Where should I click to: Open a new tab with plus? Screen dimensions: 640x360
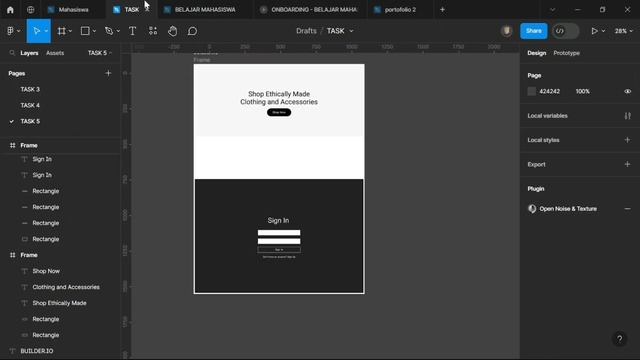click(x=442, y=9)
